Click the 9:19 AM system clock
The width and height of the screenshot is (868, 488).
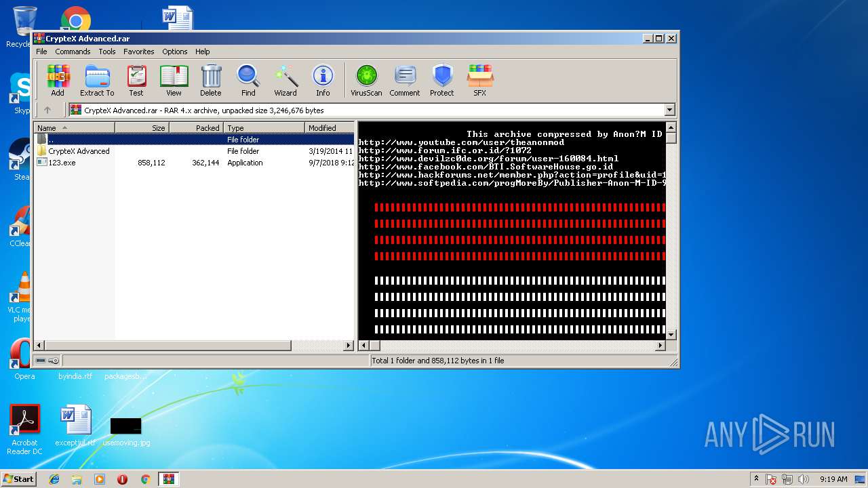[x=833, y=479]
